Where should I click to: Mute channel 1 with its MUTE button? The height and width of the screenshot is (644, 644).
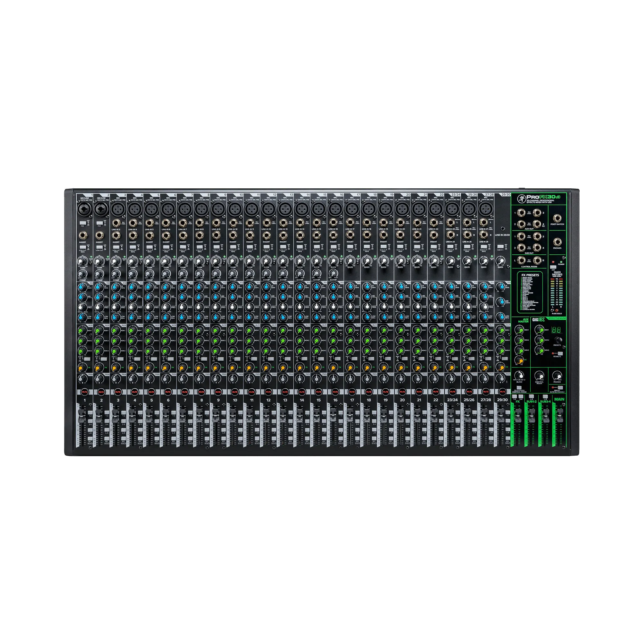pos(84,392)
